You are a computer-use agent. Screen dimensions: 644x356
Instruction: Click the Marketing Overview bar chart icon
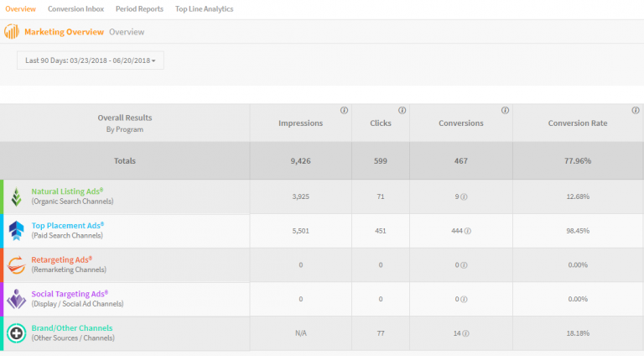coord(12,32)
